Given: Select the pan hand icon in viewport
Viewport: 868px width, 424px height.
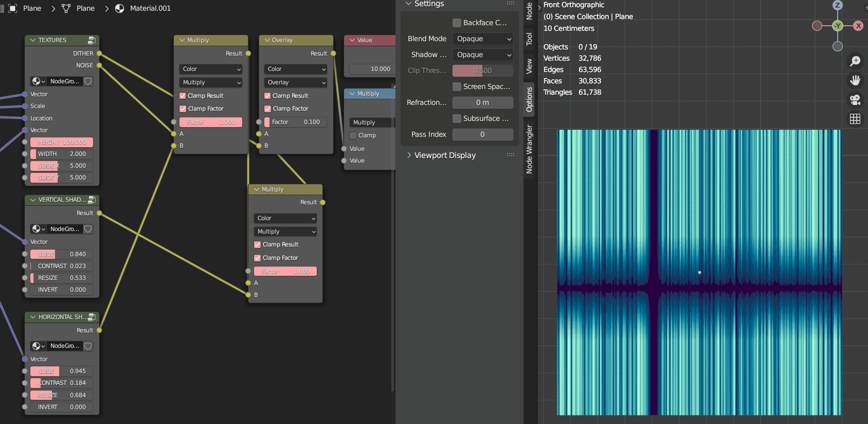Looking at the screenshot, I should pyautogui.click(x=855, y=80).
